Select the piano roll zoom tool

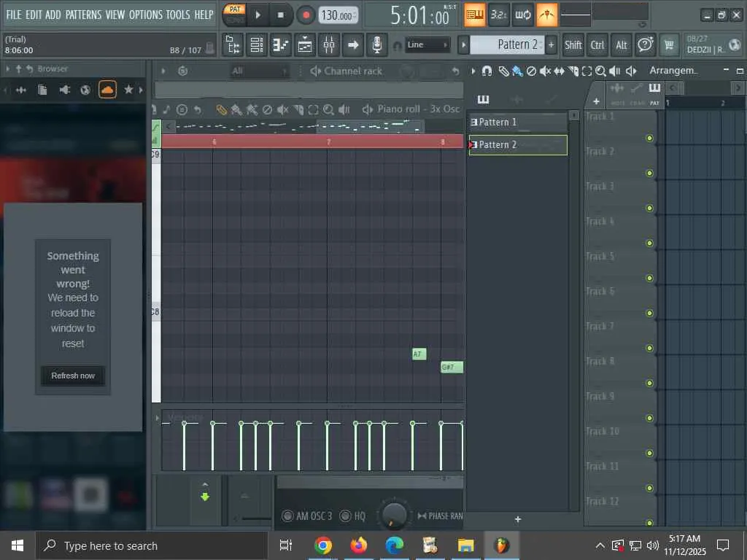coord(328,110)
